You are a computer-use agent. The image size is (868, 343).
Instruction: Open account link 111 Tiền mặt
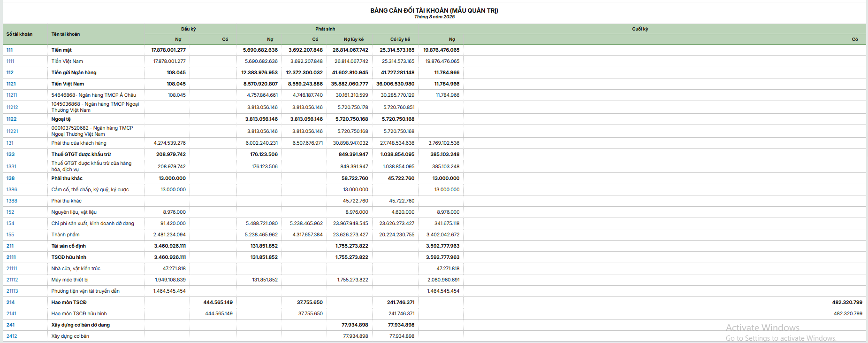tap(9, 50)
